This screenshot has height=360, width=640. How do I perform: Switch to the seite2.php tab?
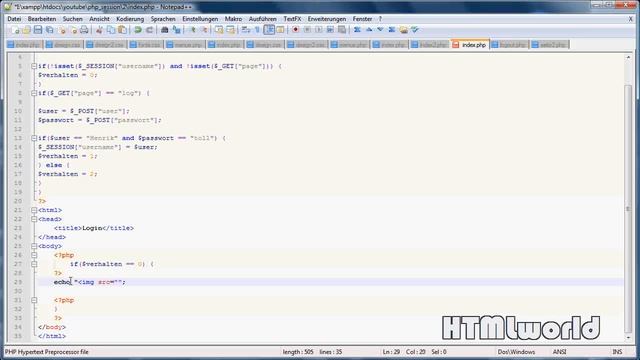click(x=549, y=44)
